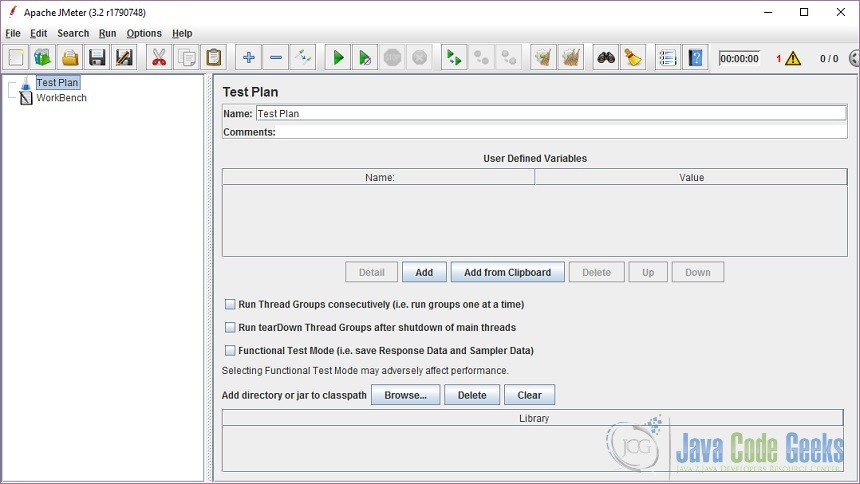The height and width of the screenshot is (484, 860).
Task: Open the Search menu
Action: click(73, 33)
